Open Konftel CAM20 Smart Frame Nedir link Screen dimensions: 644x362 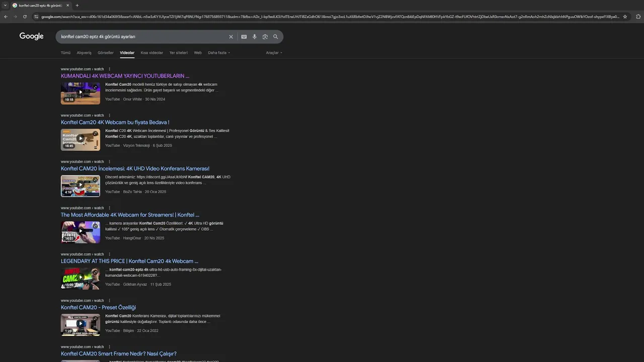tap(119, 353)
